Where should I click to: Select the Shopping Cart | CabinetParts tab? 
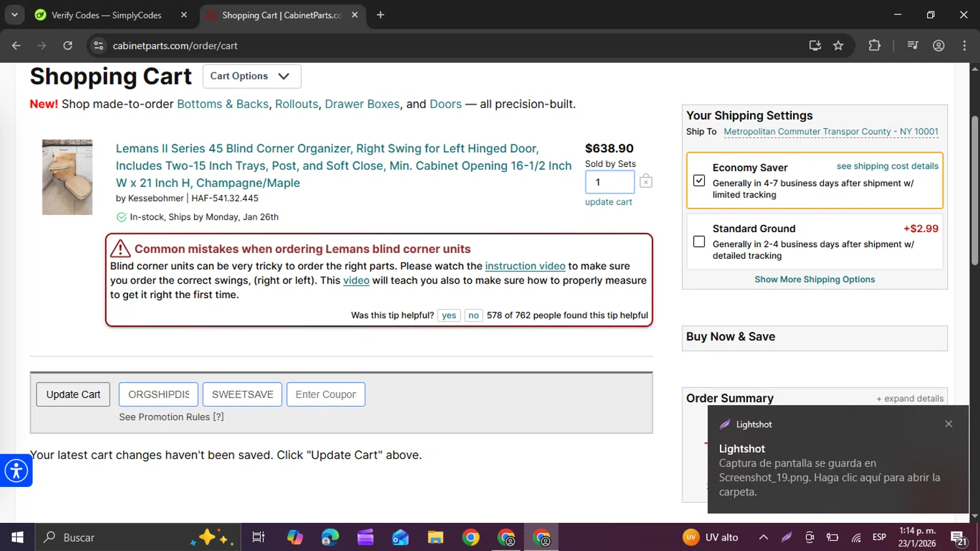click(x=281, y=15)
